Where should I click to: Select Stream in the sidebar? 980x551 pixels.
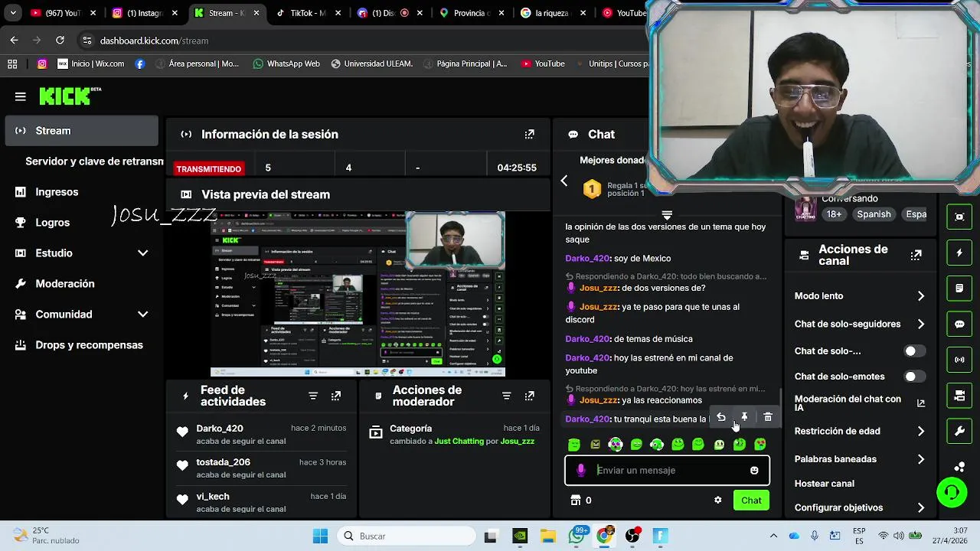pos(81,131)
